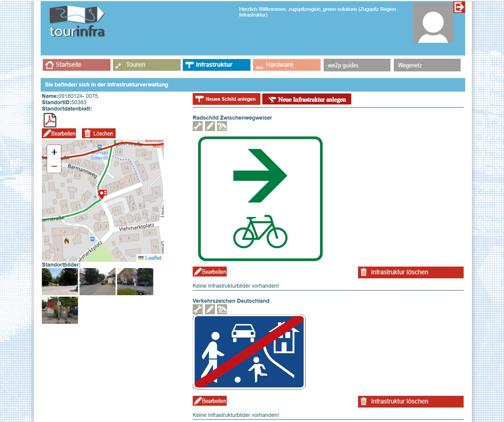
Task: Click wrench icon under Verkehrszeichen Deutschland
Action: tap(198, 309)
